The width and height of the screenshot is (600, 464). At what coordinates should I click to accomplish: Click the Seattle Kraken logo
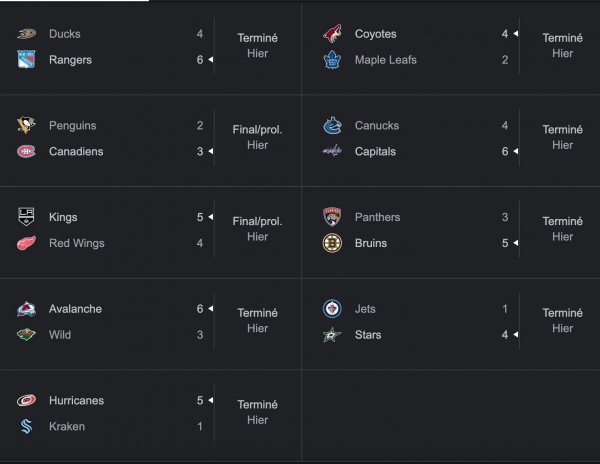tap(26, 427)
